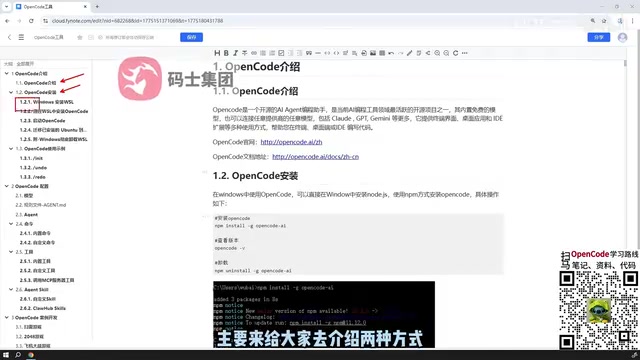640x360 pixels.
Task: Jump to '2.4.1. 内置命令' outline item
Action: [x=36, y=233]
